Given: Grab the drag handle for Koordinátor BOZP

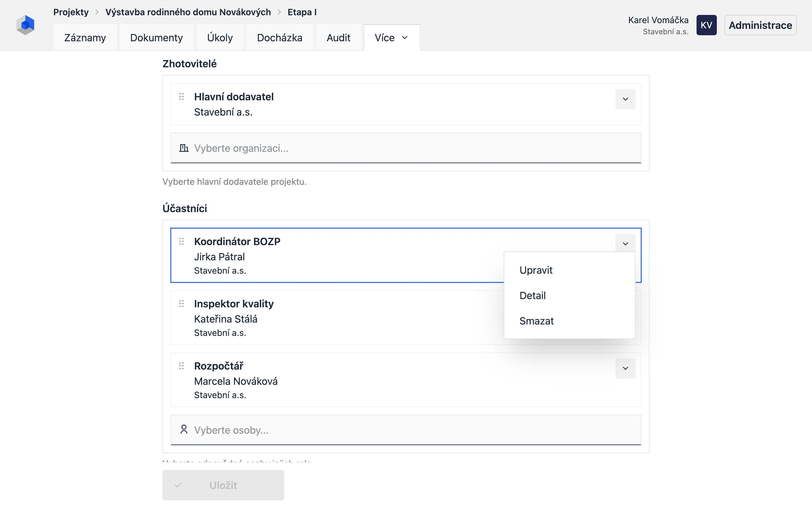Looking at the screenshot, I should click(181, 241).
